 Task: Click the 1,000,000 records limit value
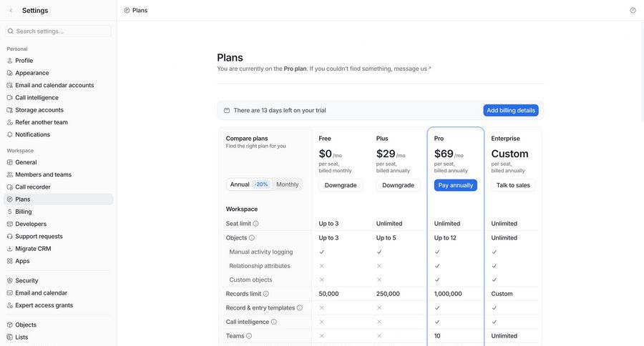click(448, 294)
